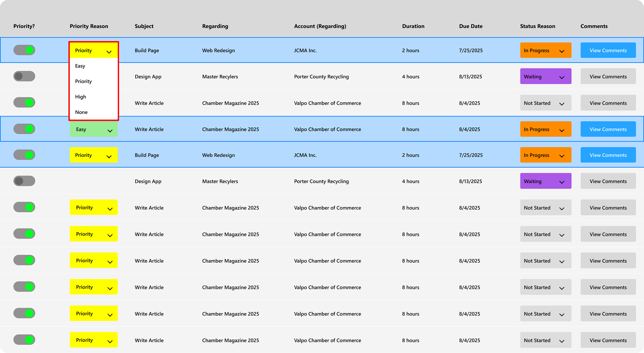Expand the last row's Not Started dropdown
Image resolution: width=644 pixels, height=353 pixels.
[545, 340]
